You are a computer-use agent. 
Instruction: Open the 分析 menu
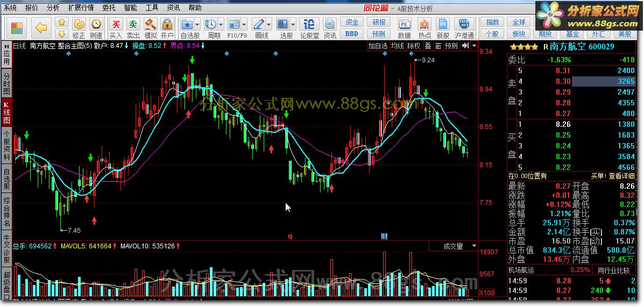point(53,8)
